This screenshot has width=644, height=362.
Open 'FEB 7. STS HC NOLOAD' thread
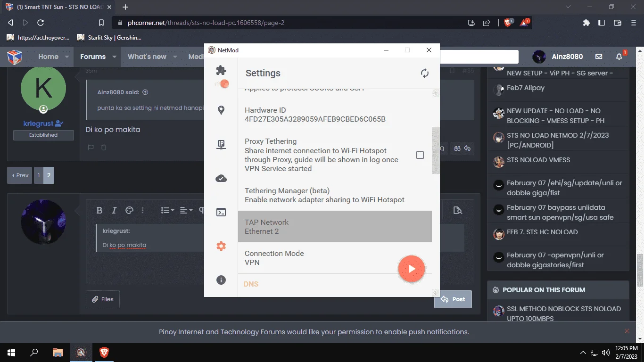(542, 232)
